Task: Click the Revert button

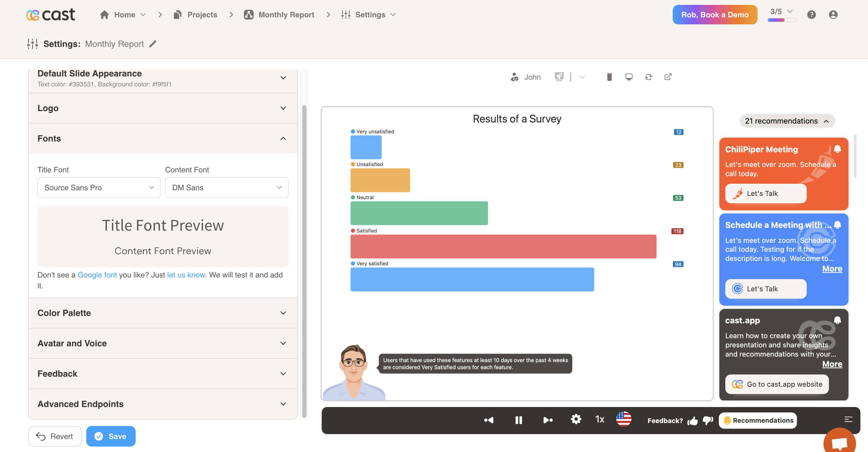Action: click(55, 436)
